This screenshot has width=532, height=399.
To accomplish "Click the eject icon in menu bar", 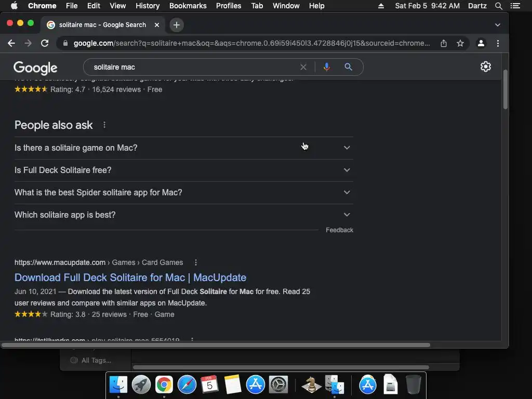I will [381, 6].
